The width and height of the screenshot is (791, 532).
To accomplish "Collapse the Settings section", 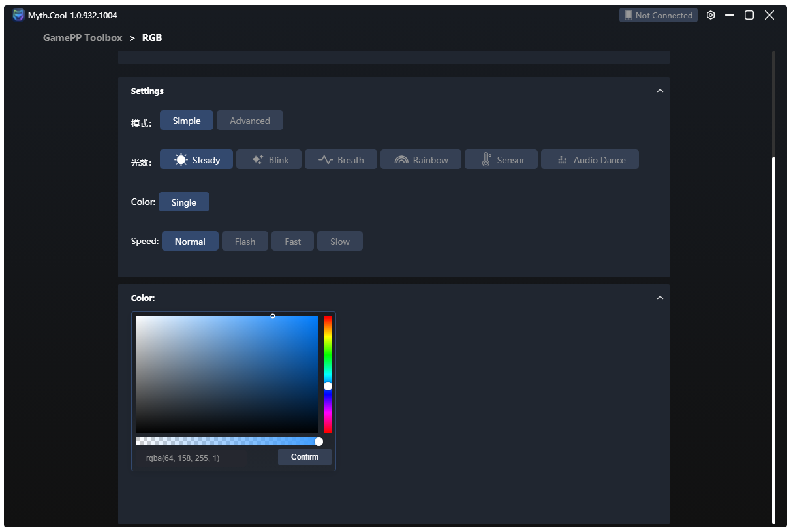I will (x=660, y=91).
